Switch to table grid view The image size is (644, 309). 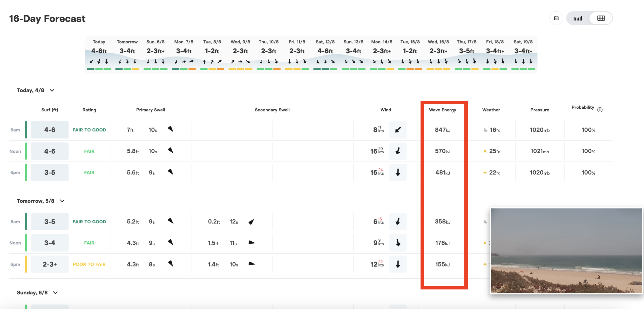click(x=601, y=18)
